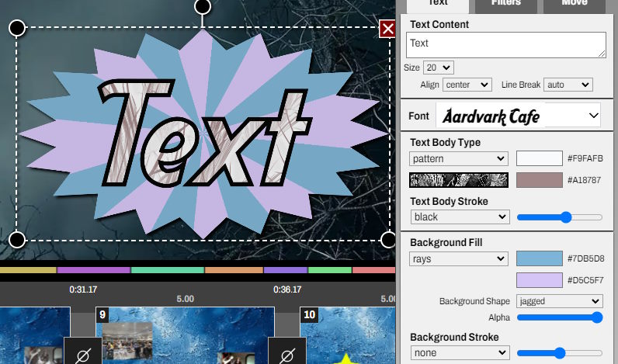Viewport: 618px width, 364px height.
Task: Click the rotate handle above the text box
Action: [x=202, y=7]
